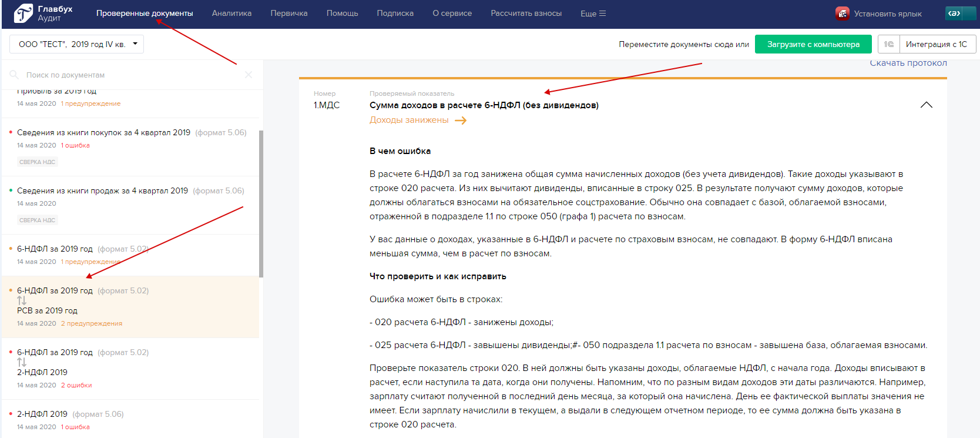The image size is (980, 438).
Task: Click Скачать протокол link
Action: tap(908, 63)
